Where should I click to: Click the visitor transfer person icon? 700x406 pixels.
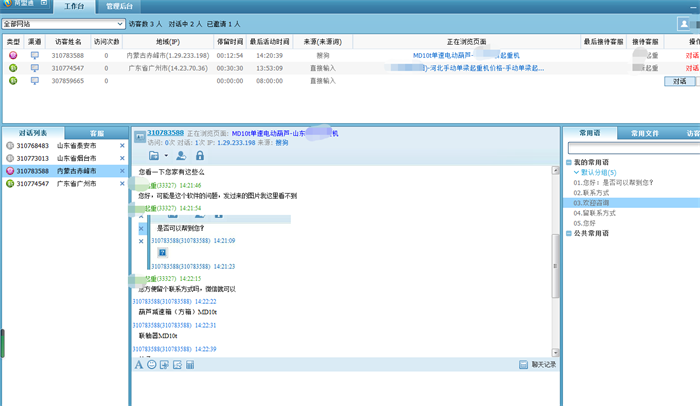point(181,156)
